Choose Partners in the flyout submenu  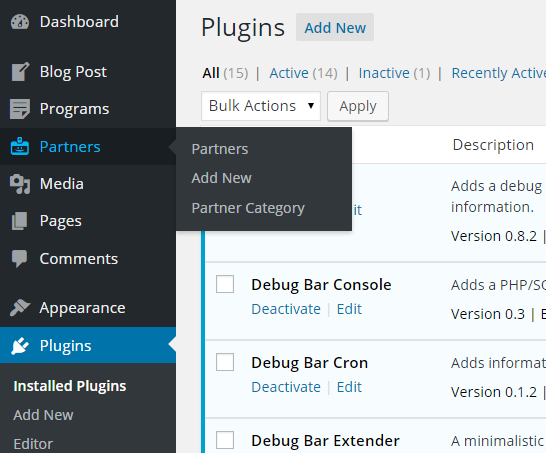[x=220, y=149]
